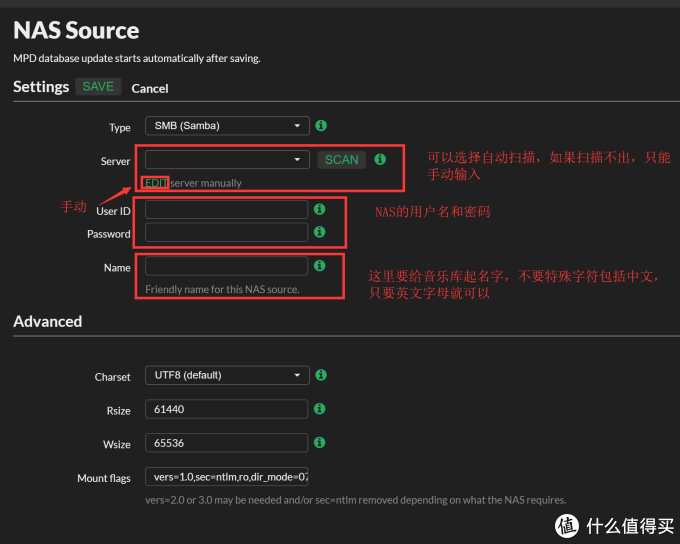This screenshot has height=544, width=680.
Task: Click into the Password input field
Action: coord(226,232)
